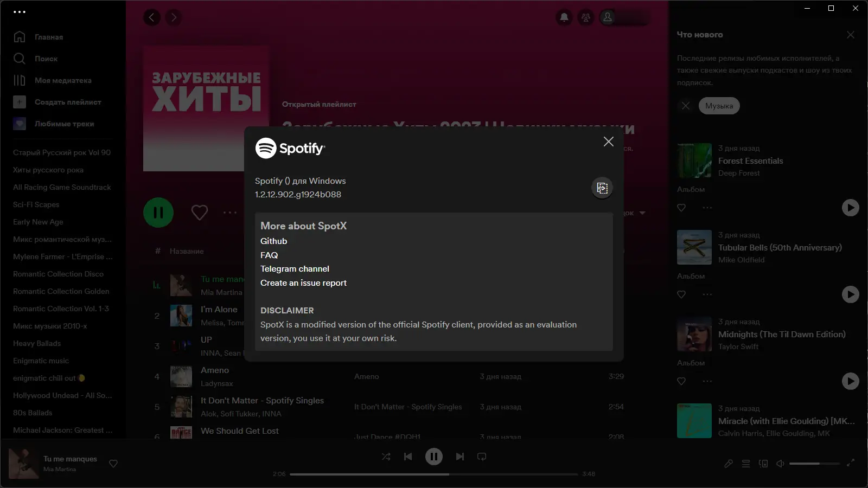The image size is (868, 488).
Task: Pause playback in player bar
Action: tap(434, 457)
